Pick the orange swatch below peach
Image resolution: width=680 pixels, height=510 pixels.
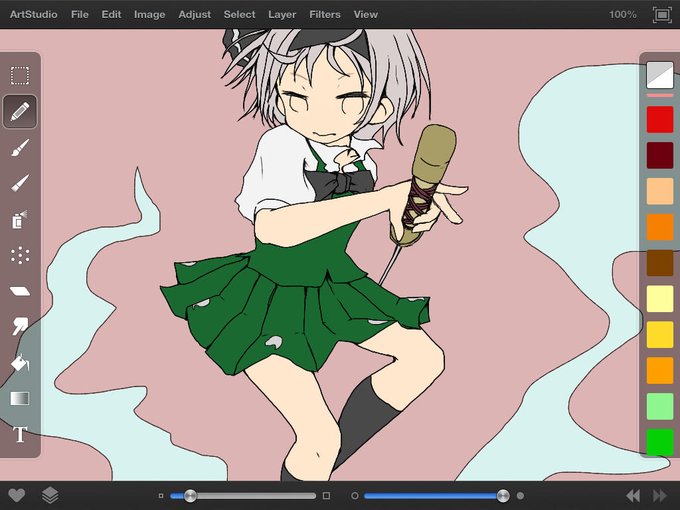coord(660,227)
